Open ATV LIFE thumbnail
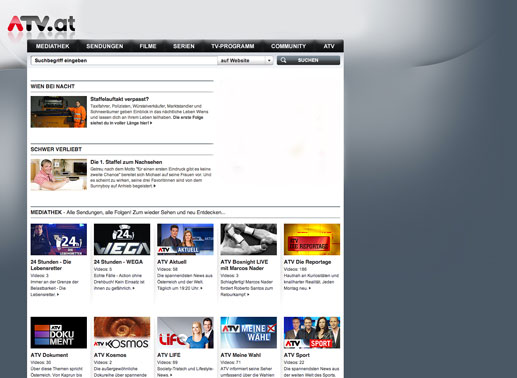The height and width of the screenshot is (378, 517). [x=185, y=333]
